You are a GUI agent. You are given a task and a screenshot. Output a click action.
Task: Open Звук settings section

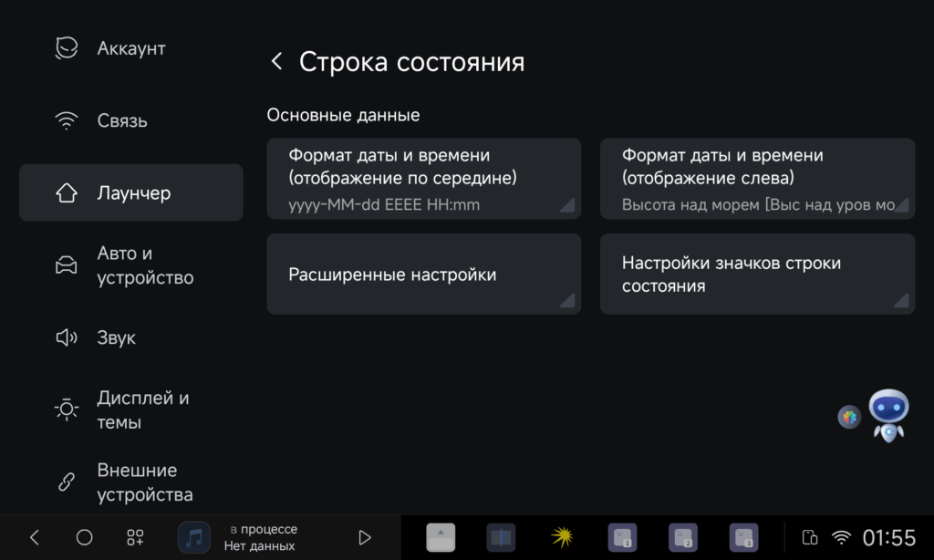click(131, 337)
